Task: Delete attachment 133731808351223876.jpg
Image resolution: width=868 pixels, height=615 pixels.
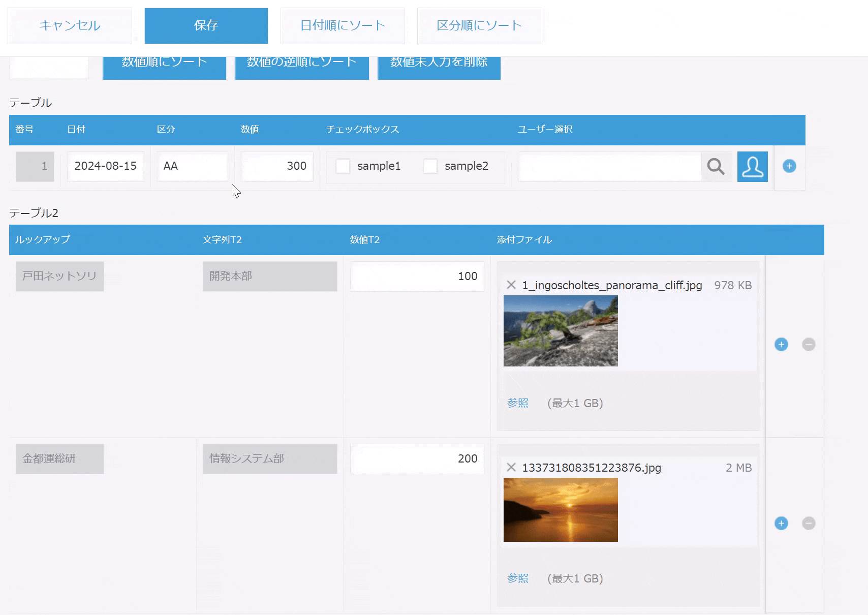Action: pyautogui.click(x=511, y=468)
